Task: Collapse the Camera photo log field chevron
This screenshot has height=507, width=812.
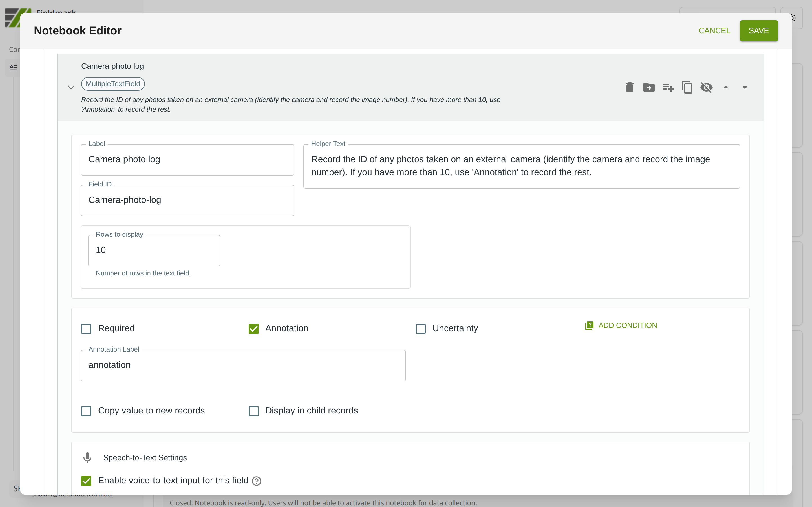Action: tap(71, 88)
